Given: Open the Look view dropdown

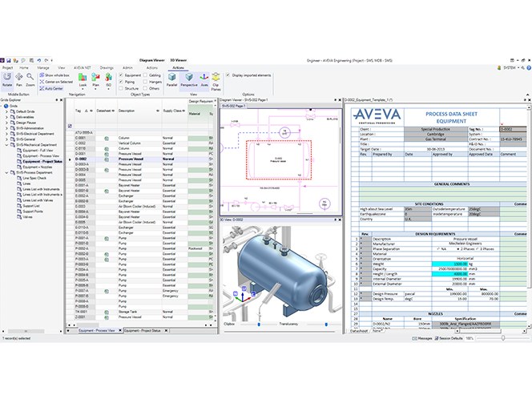Looking at the screenshot, I should tap(83, 82).
